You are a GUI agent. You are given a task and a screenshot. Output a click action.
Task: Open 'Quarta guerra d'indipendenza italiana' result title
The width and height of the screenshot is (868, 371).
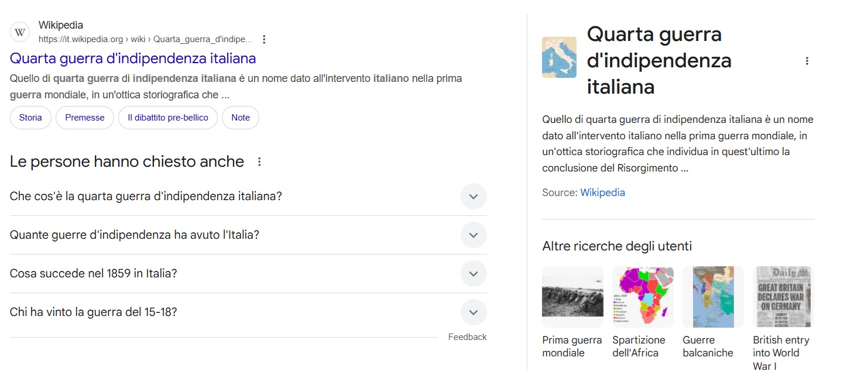[x=133, y=59]
